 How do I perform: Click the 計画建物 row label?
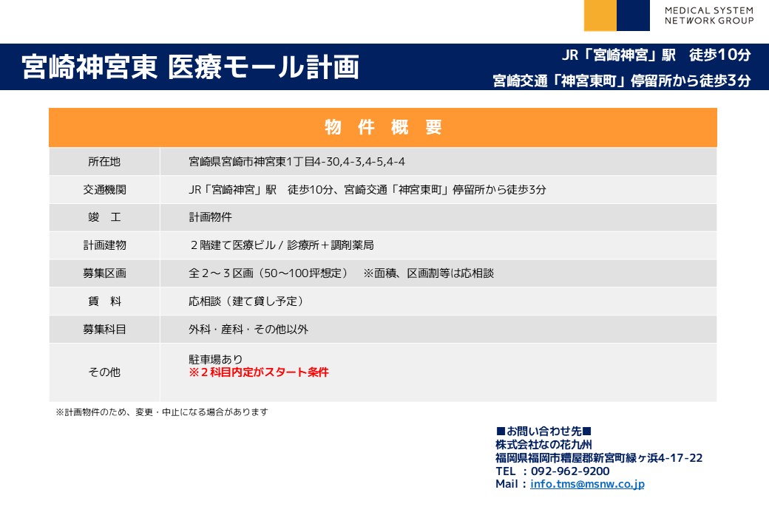coord(104,245)
